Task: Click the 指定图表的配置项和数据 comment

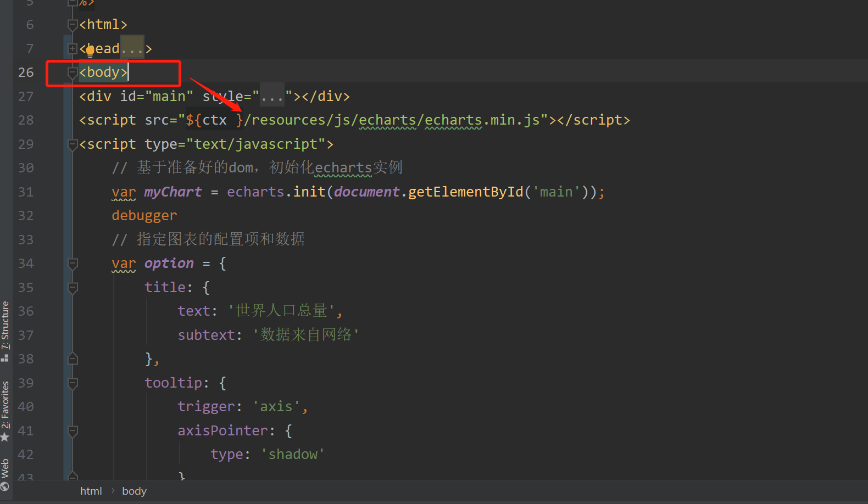Action: coord(208,239)
